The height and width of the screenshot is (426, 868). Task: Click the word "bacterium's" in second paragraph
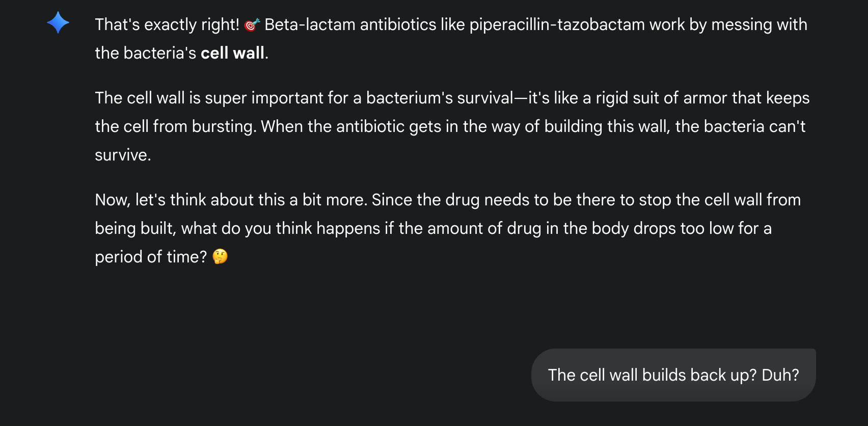click(x=409, y=98)
